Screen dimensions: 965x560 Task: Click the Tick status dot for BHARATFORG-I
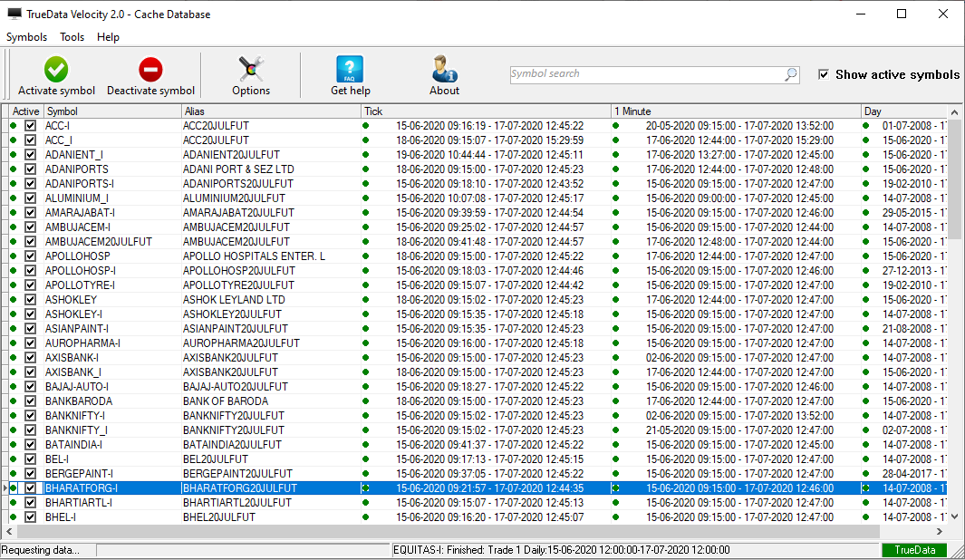tap(365, 488)
